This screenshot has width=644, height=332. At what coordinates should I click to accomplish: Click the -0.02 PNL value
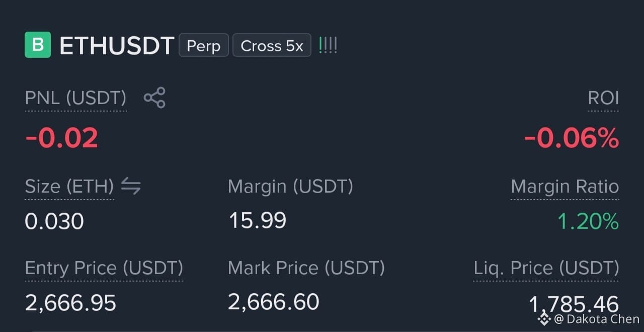tap(61, 138)
